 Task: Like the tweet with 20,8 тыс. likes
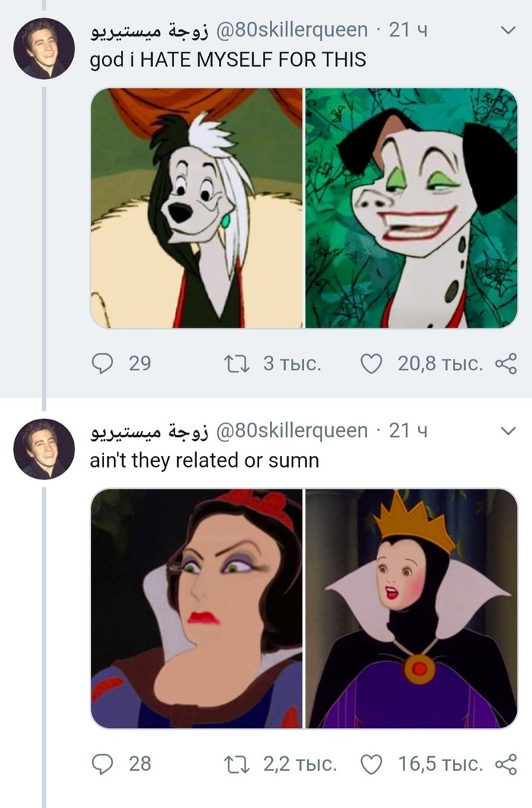[x=370, y=363]
